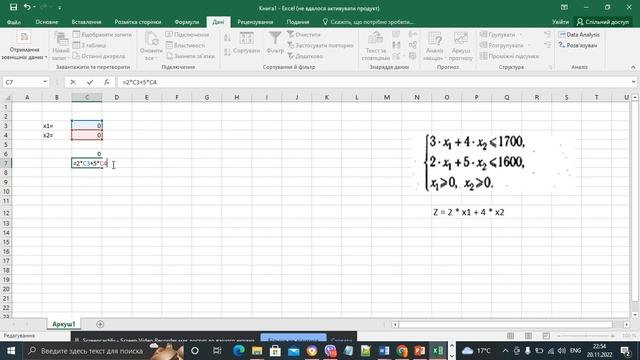The image size is (640, 360).
Task: Open the Сортувати sort dialog
Action: pos(247,43)
